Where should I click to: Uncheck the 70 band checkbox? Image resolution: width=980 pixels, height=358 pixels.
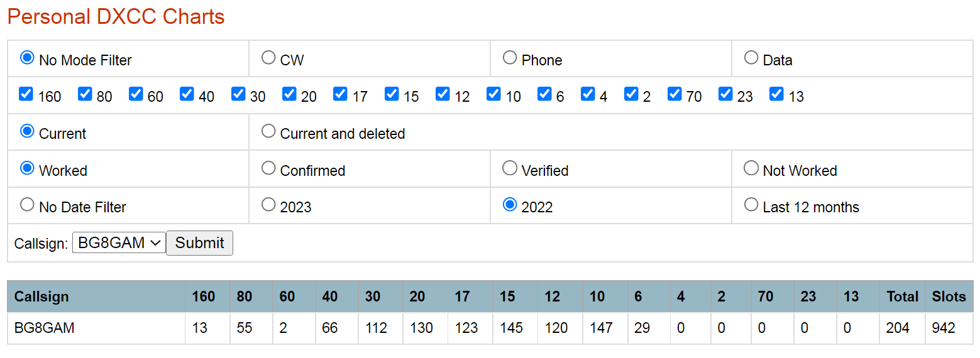tap(674, 94)
